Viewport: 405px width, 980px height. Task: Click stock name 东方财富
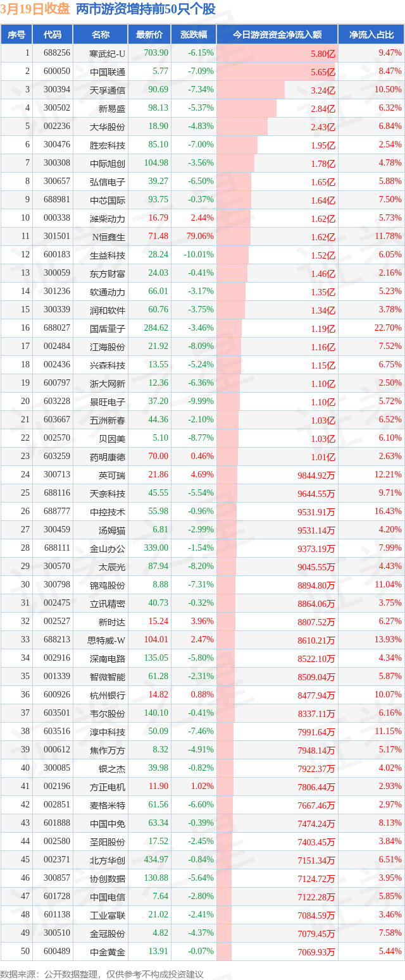108,274
